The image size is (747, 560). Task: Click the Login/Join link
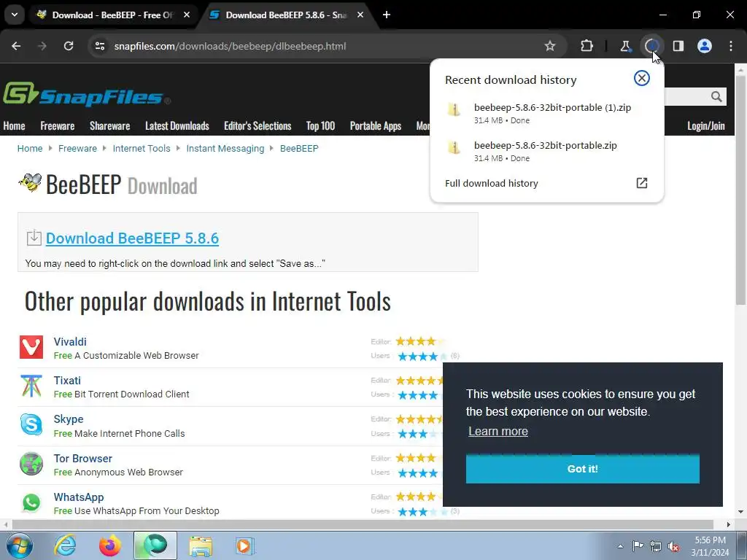tap(706, 125)
